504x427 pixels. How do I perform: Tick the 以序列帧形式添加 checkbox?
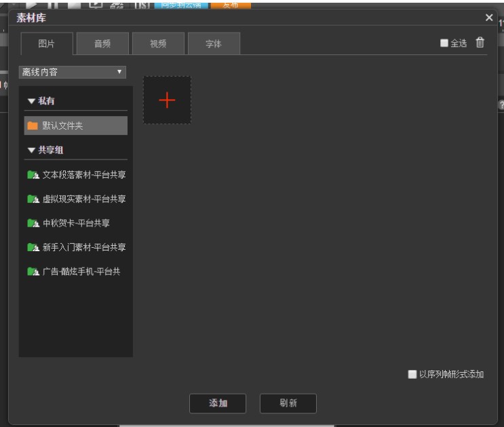tap(412, 374)
